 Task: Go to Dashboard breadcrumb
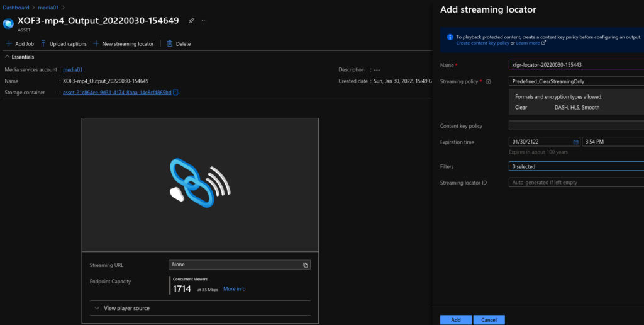click(x=16, y=8)
